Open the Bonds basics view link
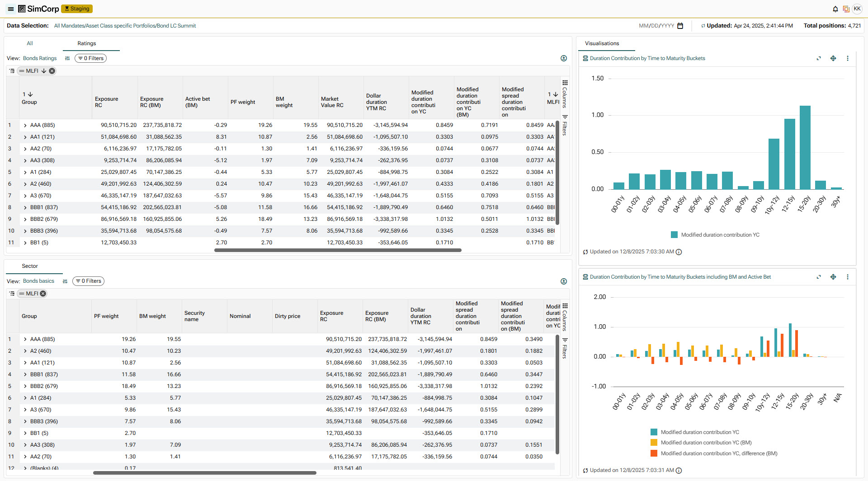The height and width of the screenshot is (481, 868). [38, 281]
